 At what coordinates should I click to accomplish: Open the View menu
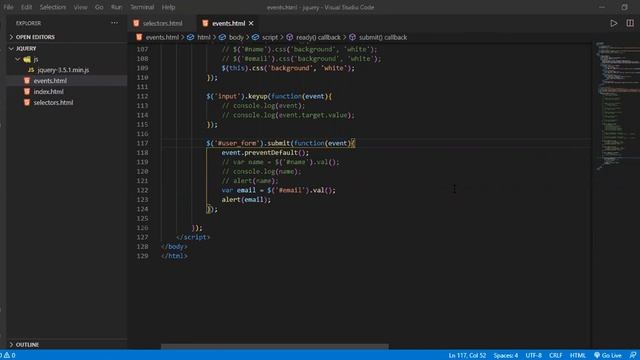tap(80, 7)
